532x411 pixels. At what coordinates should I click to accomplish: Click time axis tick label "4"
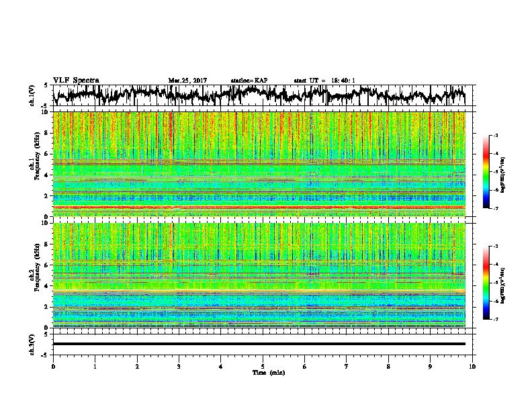click(221, 367)
